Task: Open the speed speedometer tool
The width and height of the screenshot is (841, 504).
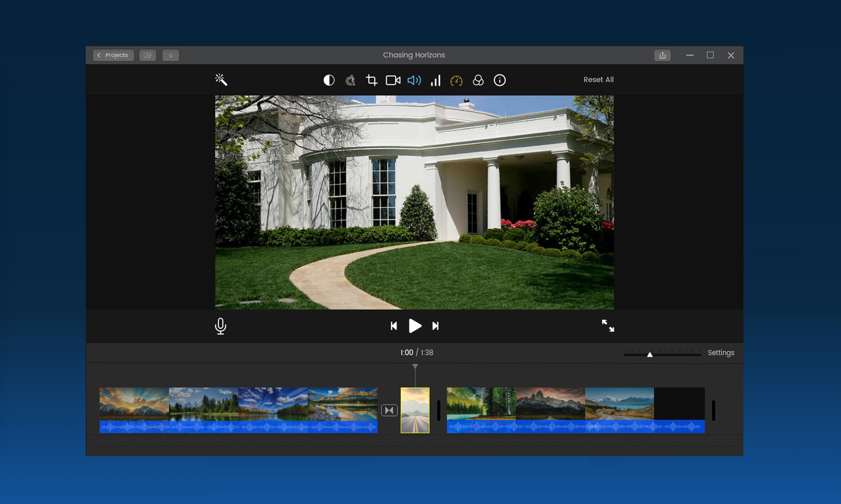Action: (x=456, y=81)
